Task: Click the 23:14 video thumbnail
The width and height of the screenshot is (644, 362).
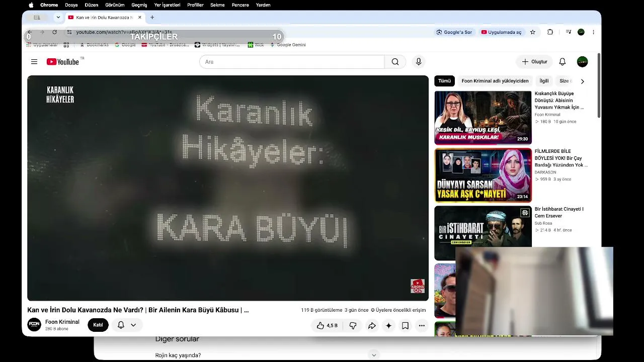Action: pyautogui.click(x=483, y=175)
